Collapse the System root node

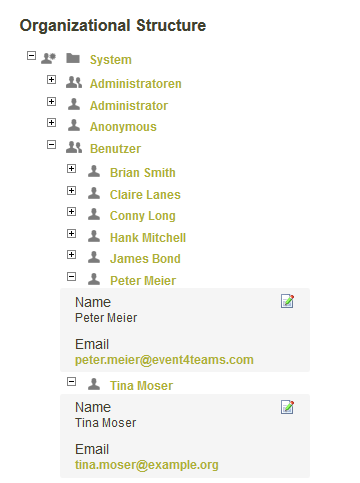[x=31, y=56]
